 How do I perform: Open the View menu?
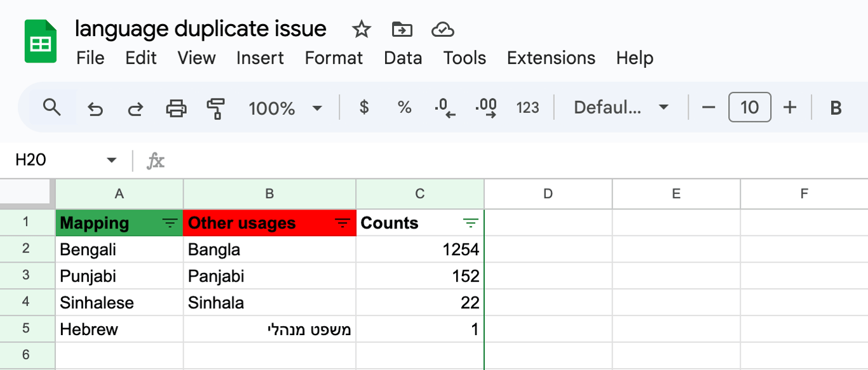[x=196, y=58]
